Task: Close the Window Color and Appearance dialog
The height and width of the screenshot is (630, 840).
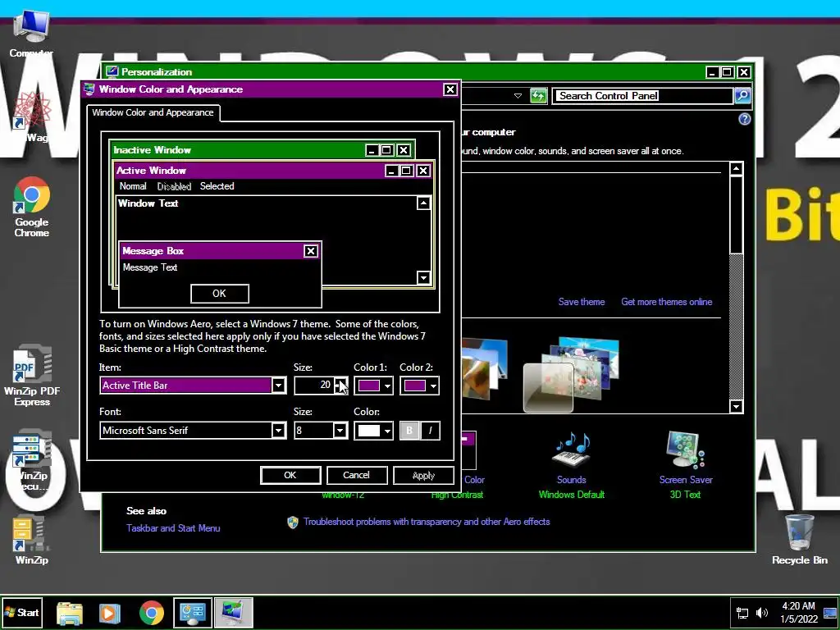Action: [450, 89]
